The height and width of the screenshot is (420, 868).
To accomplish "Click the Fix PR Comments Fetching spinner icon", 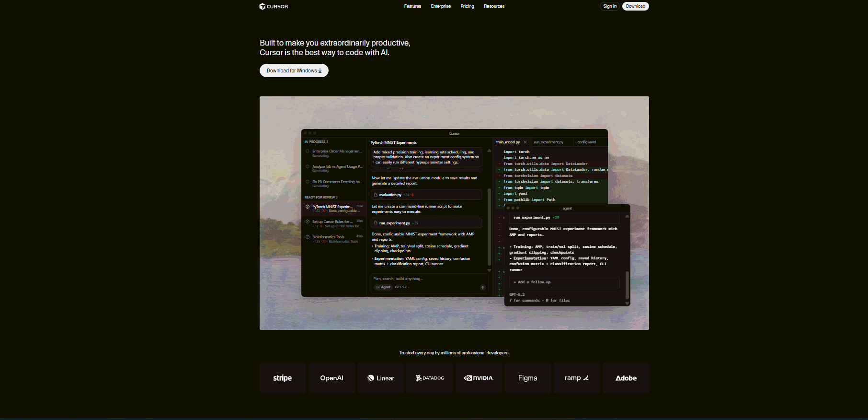I will [308, 182].
